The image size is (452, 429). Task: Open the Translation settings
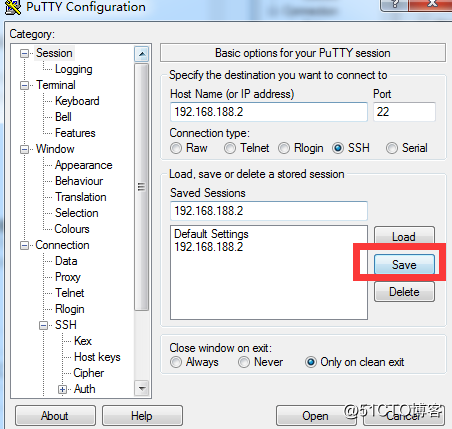click(x=81, y=197)
